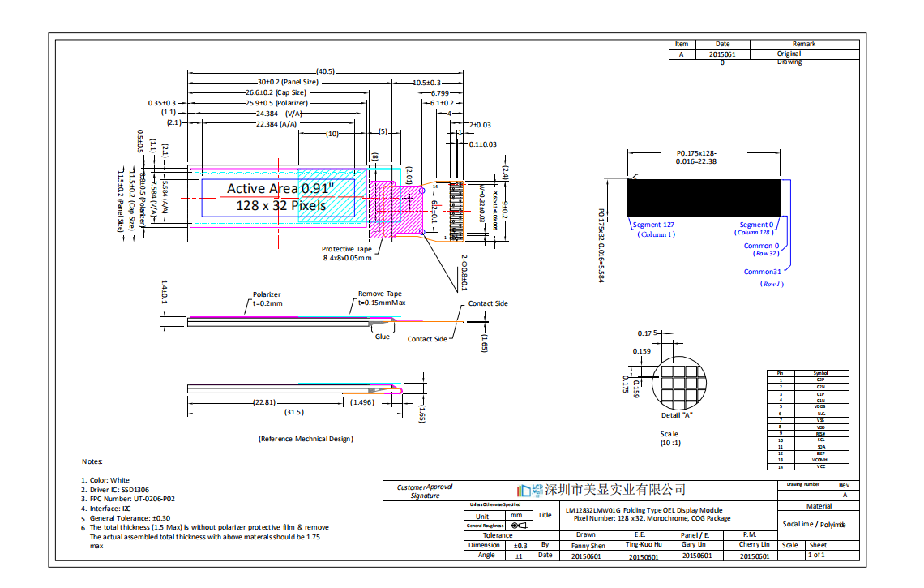Click the "Common31" row label
The height and width of the screenshot is (588, 924).
[x=762, y=272]
